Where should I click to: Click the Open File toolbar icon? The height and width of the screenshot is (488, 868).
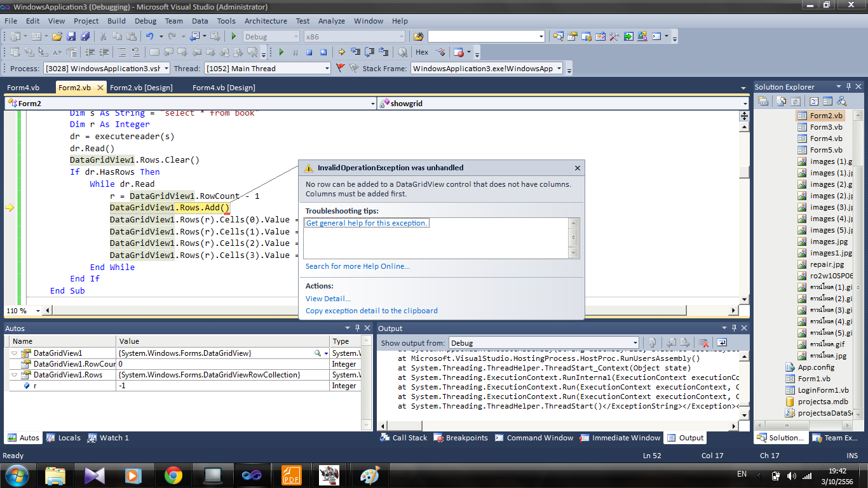[x=57, y=36]
